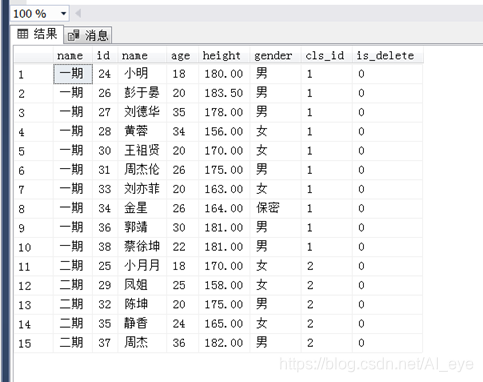This screenshot has width=483, height=382.
Task: Click the name cell 小月月
Action: tap(142, 266)
